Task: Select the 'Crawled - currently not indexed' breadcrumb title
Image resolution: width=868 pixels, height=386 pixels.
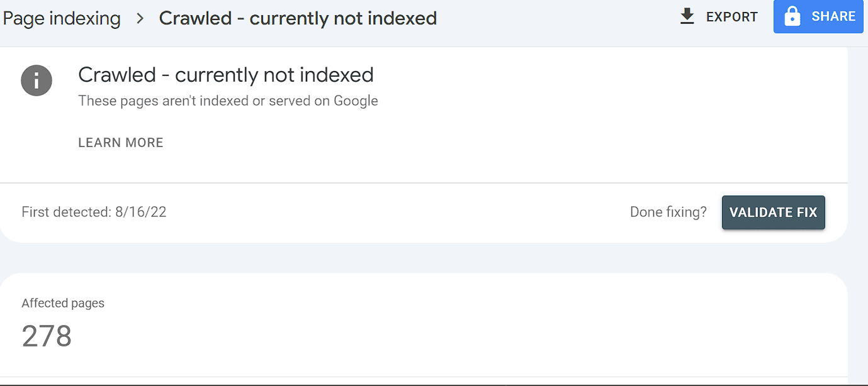Action: point(298,18)
